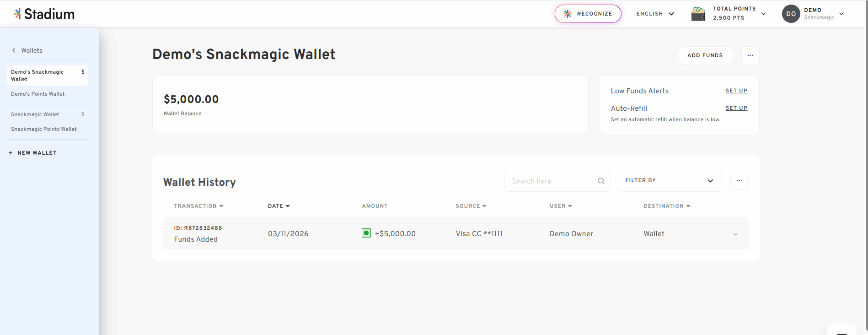
Task: Click the Demo Owner user cell
Action: [571, 234]
